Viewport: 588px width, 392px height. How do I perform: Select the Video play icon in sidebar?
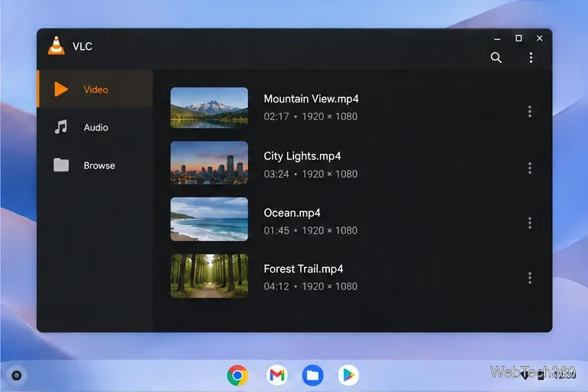60,90
